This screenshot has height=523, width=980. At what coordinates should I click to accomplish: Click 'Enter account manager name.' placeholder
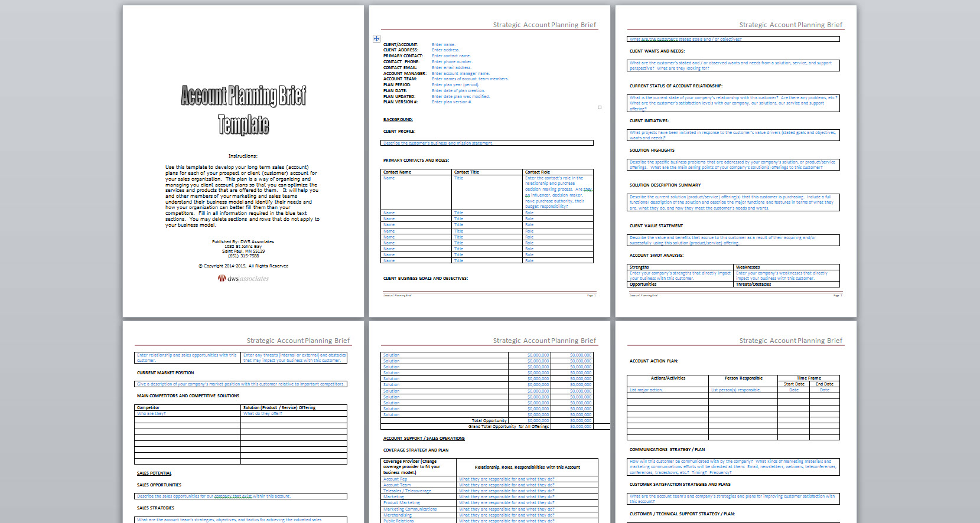(x=461, y=74)
